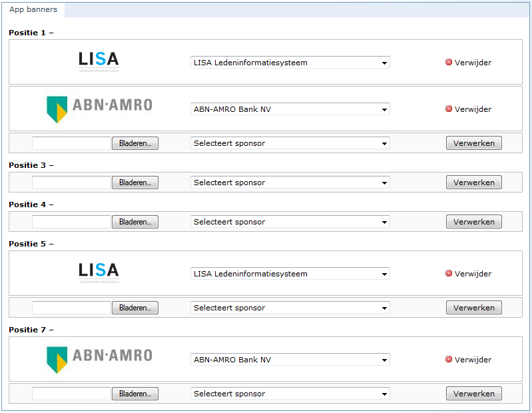The image size is (532, 413).
Task: Click the 'Positie 1 –' heading
Action: (31, 33)
